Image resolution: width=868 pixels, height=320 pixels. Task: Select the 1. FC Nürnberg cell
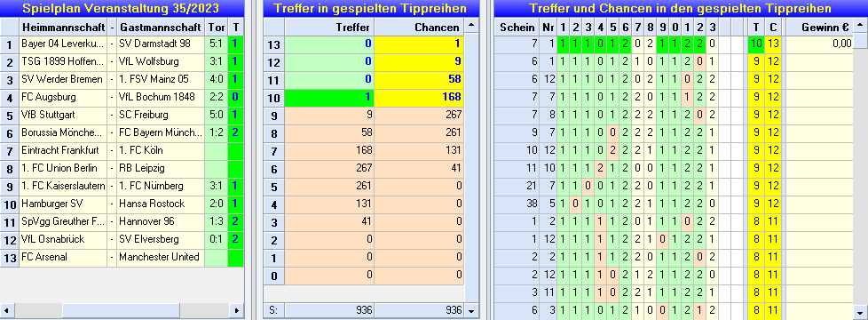point(161,186)
